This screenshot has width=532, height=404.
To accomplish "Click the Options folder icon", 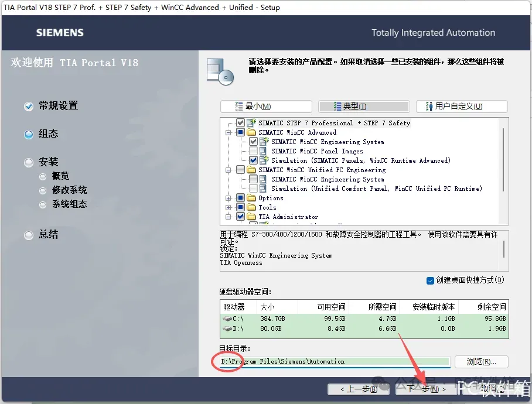I will (251, 197).
